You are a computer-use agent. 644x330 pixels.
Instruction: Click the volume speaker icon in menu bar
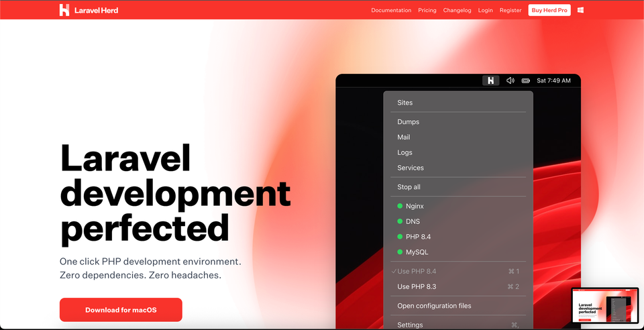coord(510,80)
